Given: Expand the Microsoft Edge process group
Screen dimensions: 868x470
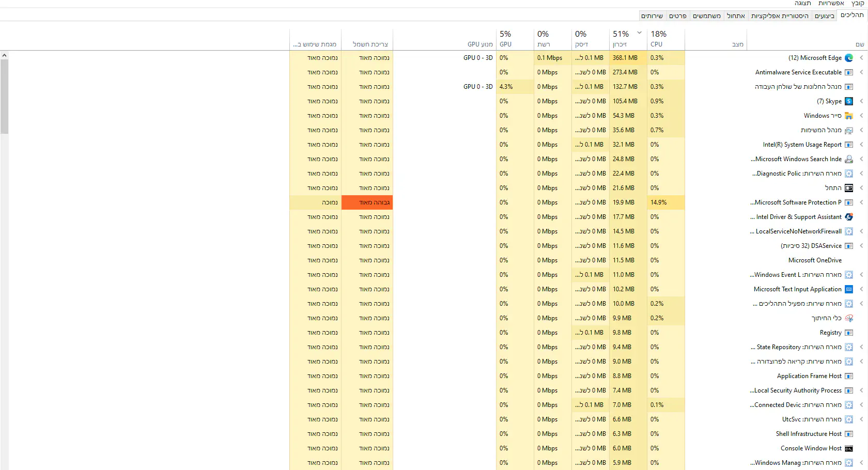Looking at the screenshot, I should (861, 58).
